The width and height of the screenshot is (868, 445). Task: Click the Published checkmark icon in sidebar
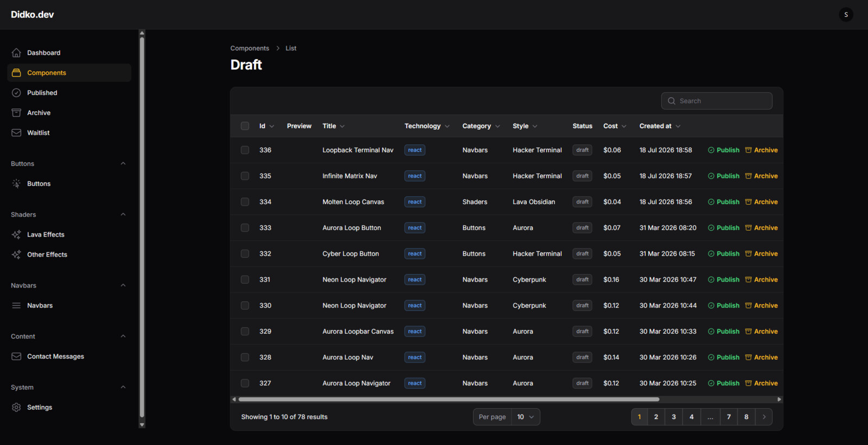(16, 93)
